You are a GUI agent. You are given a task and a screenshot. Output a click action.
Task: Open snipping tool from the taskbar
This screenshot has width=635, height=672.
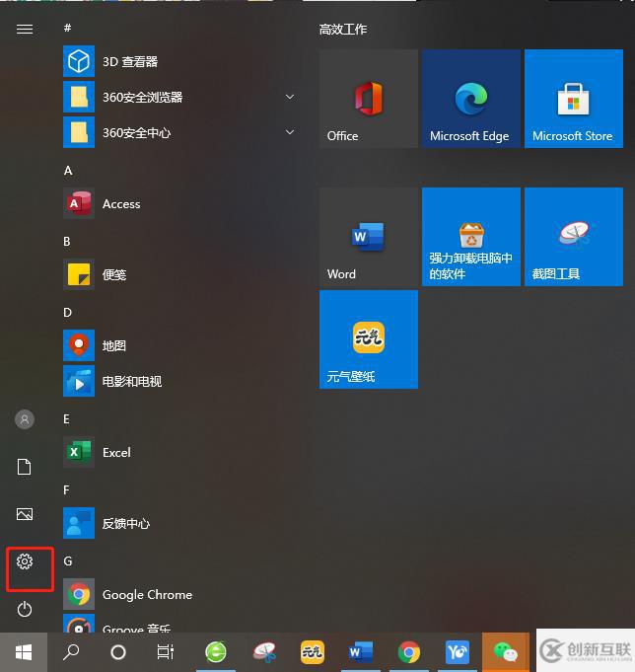click(264, 652)
